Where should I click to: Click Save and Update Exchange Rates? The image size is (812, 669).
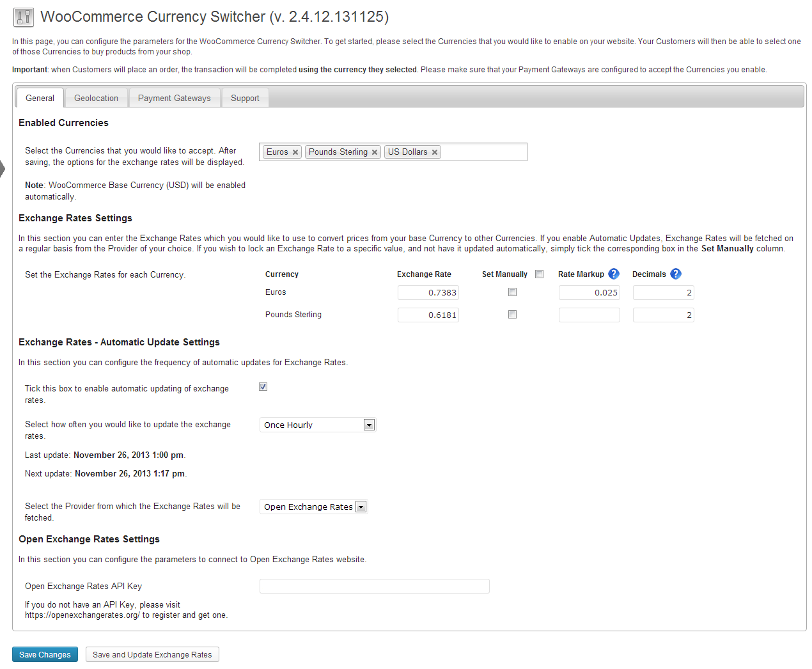coord(152,654)
